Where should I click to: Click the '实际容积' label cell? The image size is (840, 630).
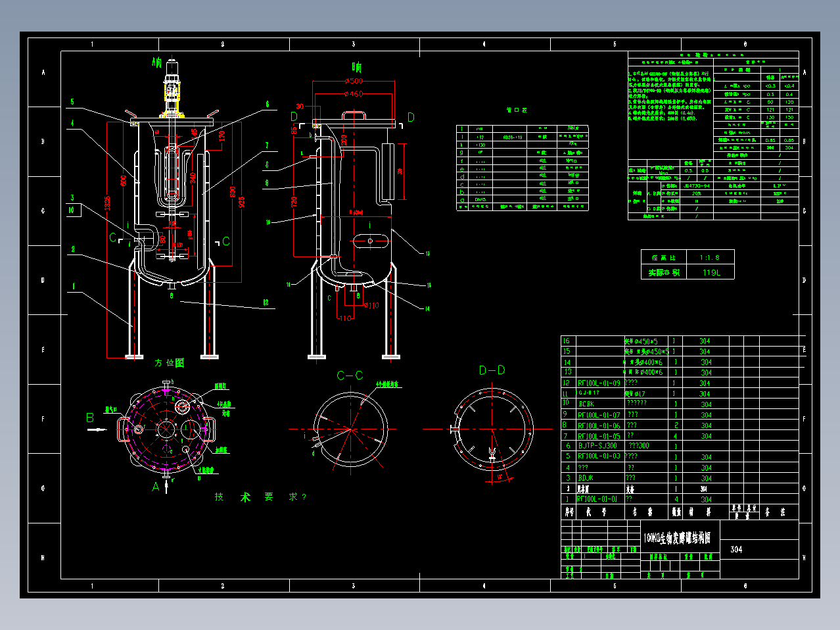click(664, 272)
